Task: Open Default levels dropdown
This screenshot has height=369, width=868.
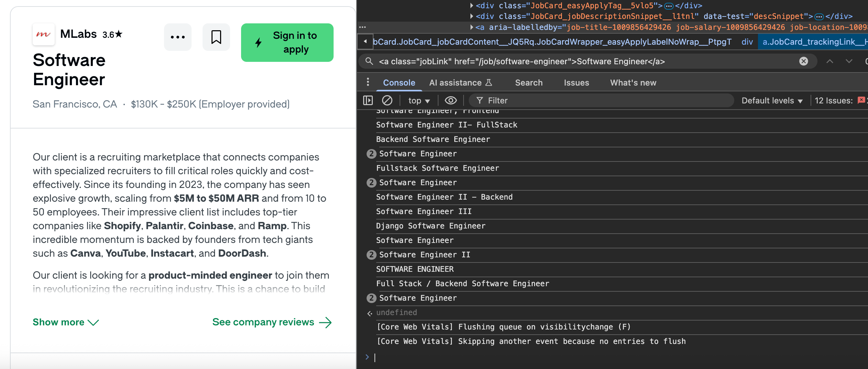Action: [772, 100]
